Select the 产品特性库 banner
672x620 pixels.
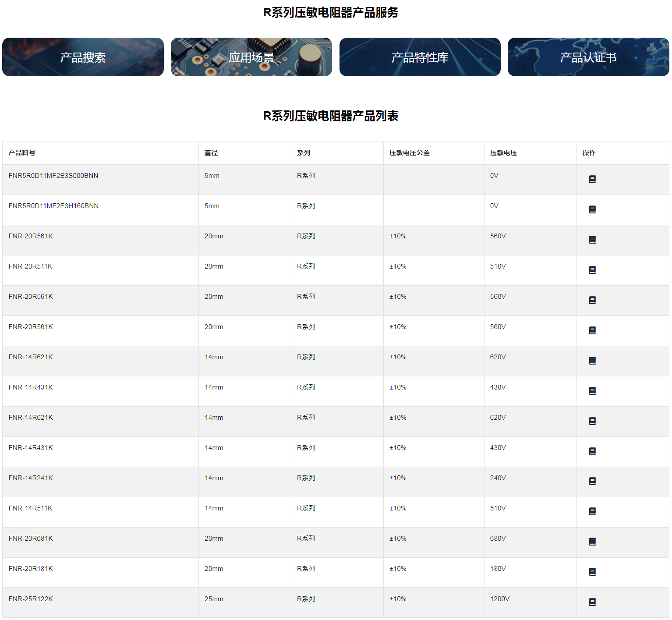pyautogui.click(x=420, y=57)
